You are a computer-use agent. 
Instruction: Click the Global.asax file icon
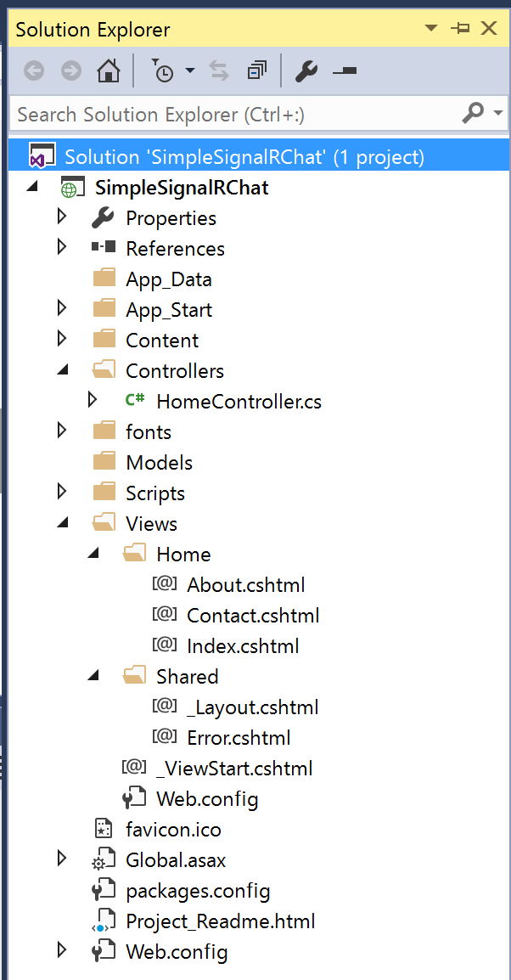click(104, 860)
